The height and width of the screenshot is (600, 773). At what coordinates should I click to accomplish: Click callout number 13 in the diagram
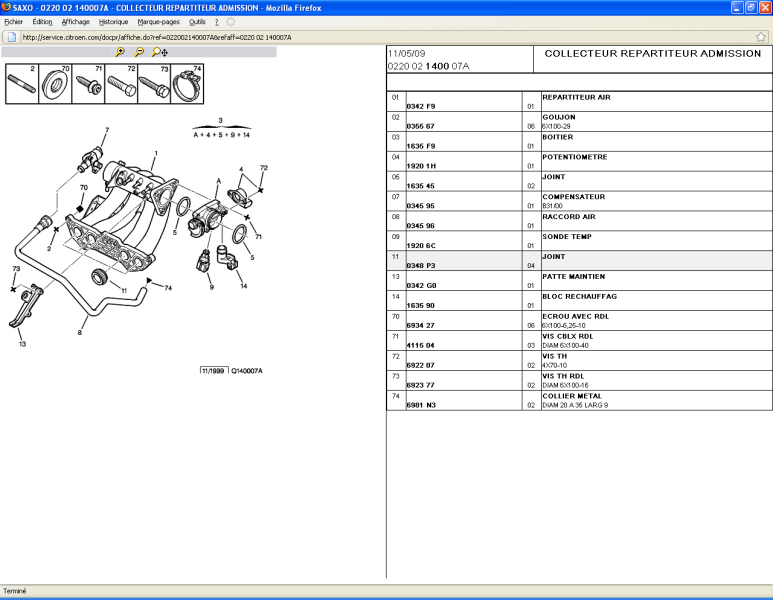22,344
